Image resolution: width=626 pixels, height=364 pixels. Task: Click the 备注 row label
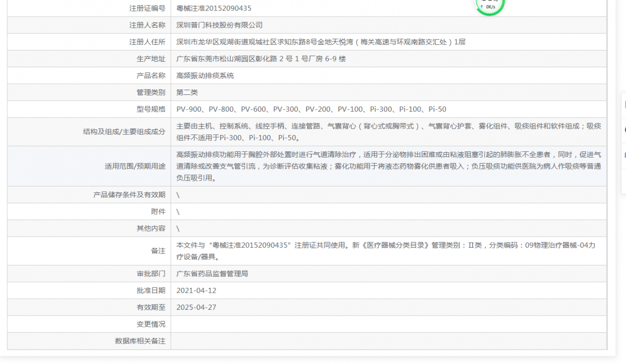[160, 250]
